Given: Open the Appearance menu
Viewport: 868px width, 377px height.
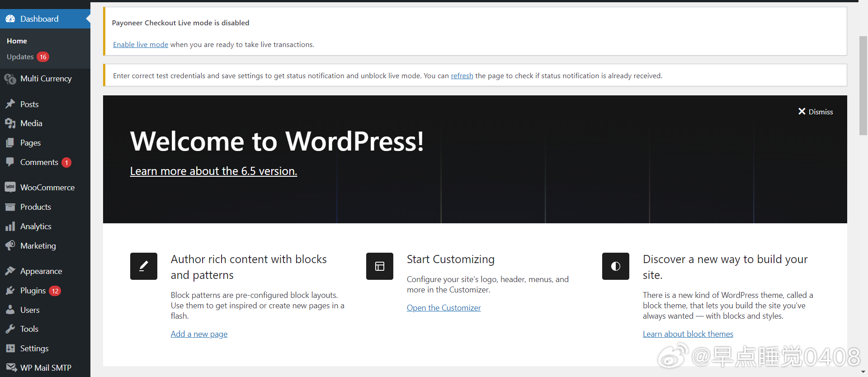Looking at the screenshot, I should point(45,271).
